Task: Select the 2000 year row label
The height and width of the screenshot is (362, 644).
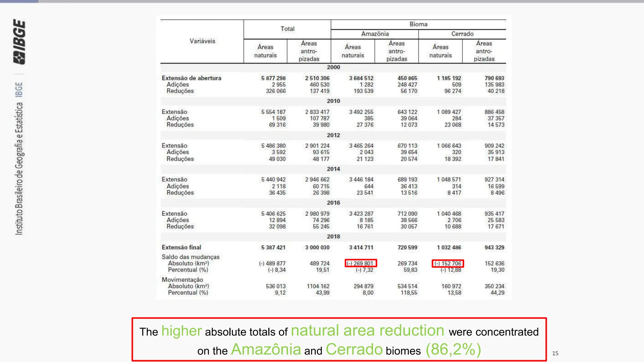Action: point(333,67)
